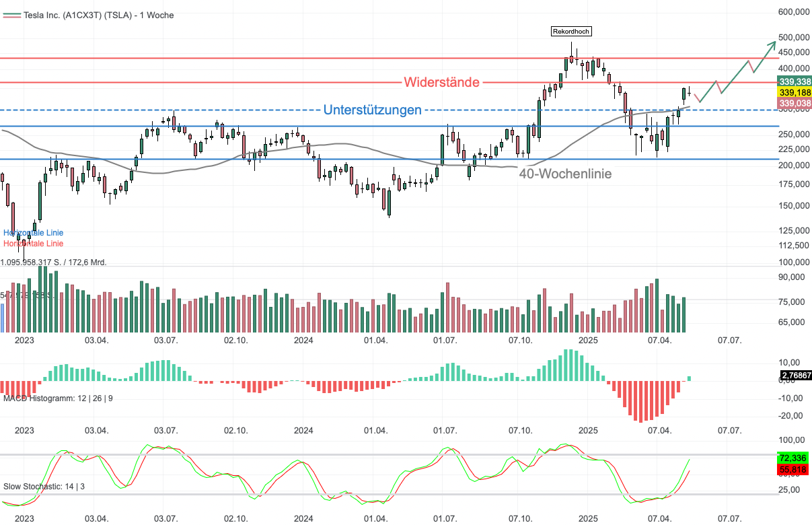The width and height of the screenshot is (812, 525).
Task: Select the Rekordhoch annotation label
Action: point(572,31)
